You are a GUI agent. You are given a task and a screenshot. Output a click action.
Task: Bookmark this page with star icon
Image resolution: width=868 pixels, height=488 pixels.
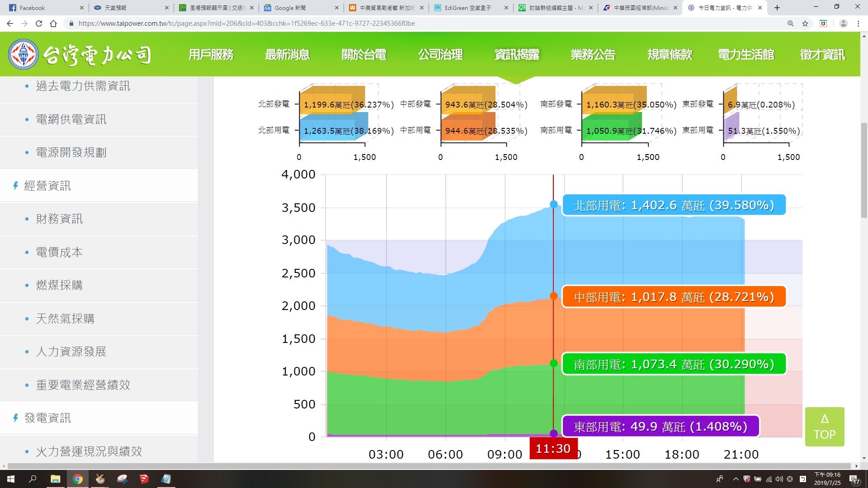pyautogui.click(x=805, y=23)
